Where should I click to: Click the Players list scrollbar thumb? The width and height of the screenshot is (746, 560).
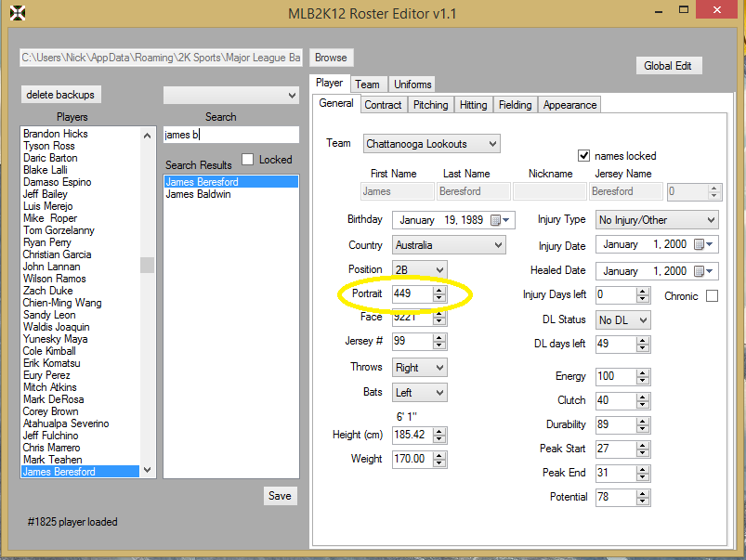tap(148, 265)
